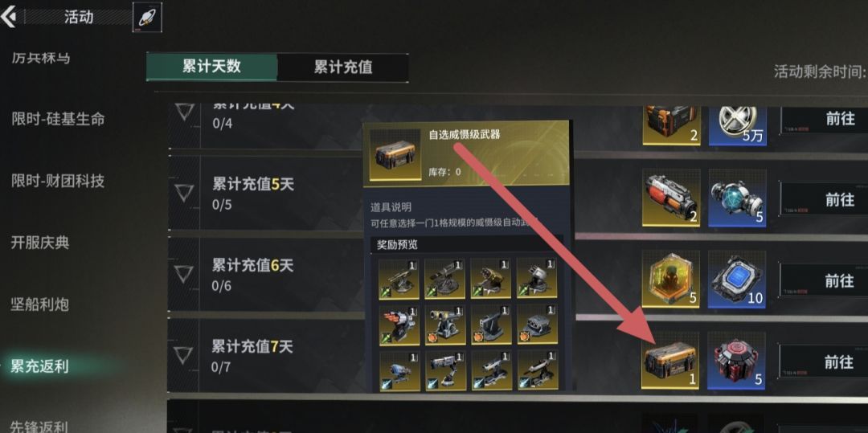Select the blue energy orb reward with 5

click(737, 198)
